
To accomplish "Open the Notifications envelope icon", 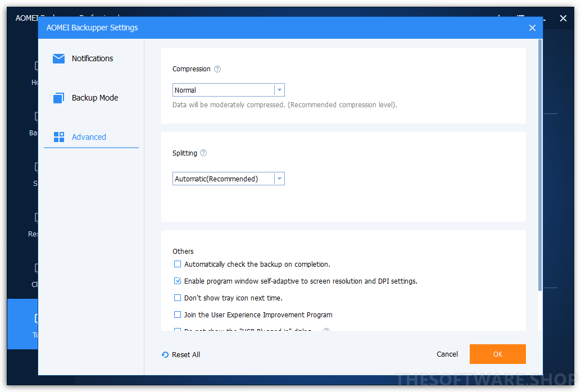I will click(x=58, y=58).
